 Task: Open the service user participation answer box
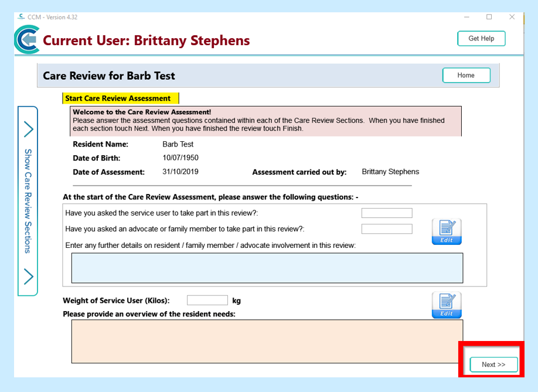pos(386,213)
